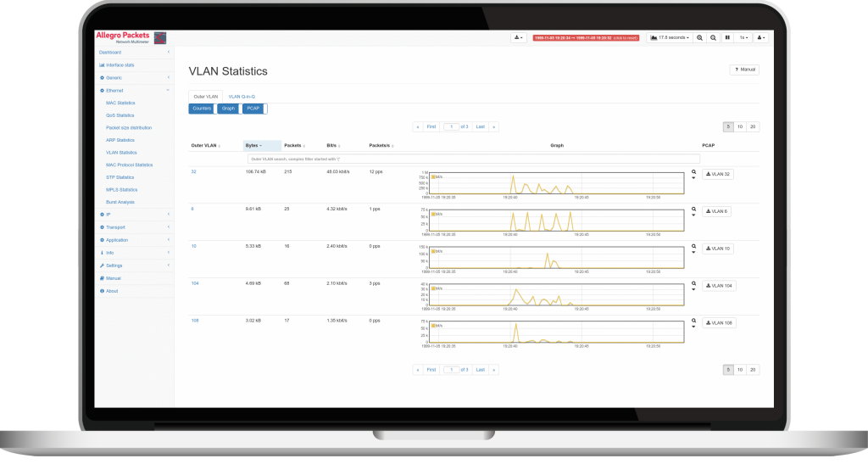The width and height of the screenshot is (868, 464).
Task: Click the bit/s legend swatch in VLAN 10 graph
Action: [433, 252]
